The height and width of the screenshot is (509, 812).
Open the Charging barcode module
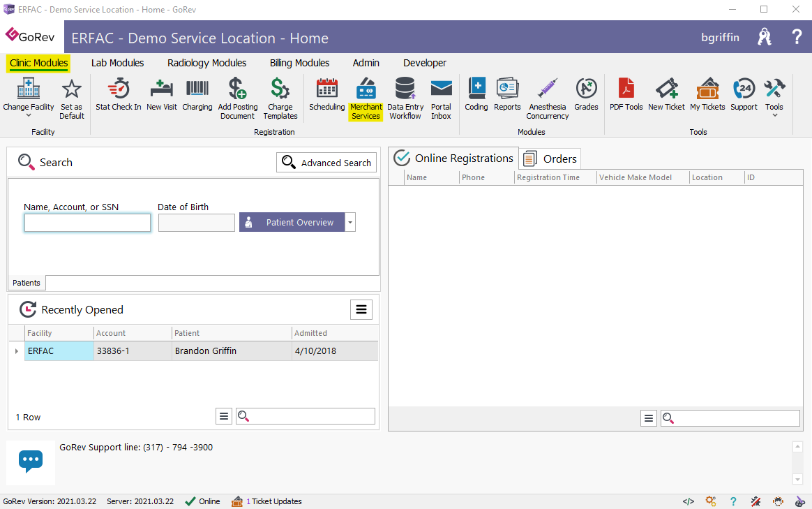point(197,94)
